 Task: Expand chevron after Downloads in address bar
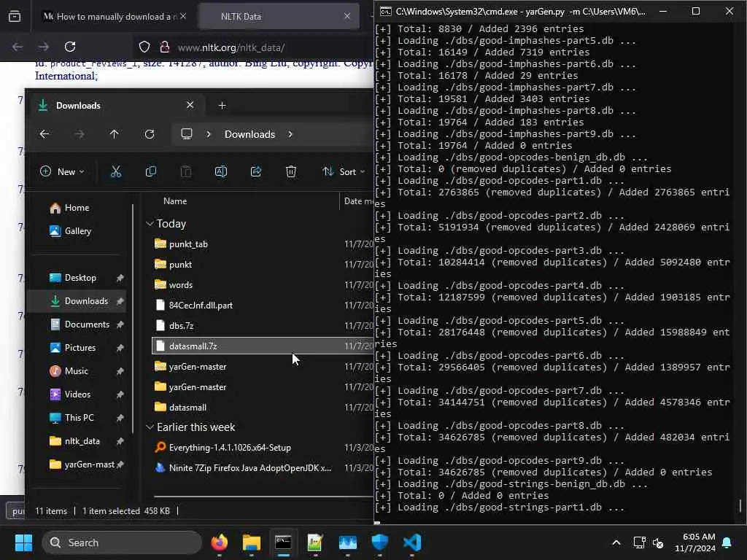coord(290,134)
